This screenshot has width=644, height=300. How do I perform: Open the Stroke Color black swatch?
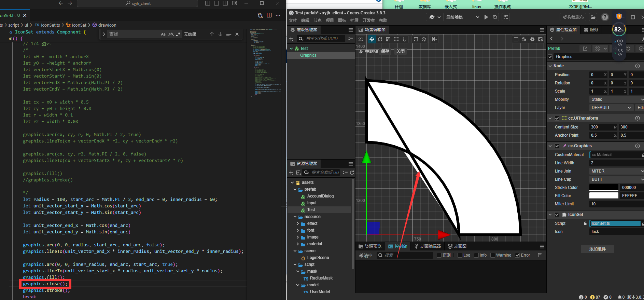tap(604, 188)
